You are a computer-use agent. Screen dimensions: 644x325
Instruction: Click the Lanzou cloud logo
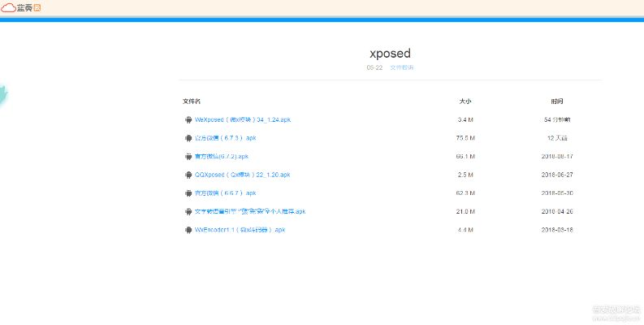click(20, 7)
